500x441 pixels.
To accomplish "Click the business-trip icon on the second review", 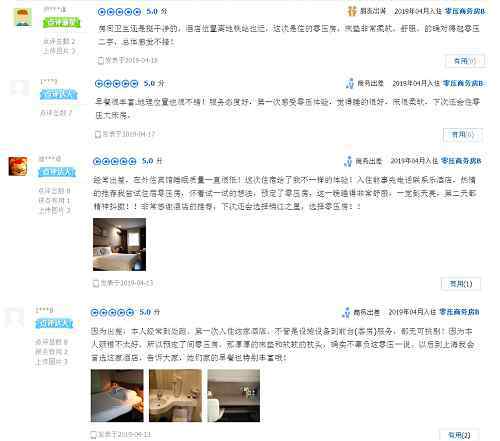I will click(x=350, y=83).
